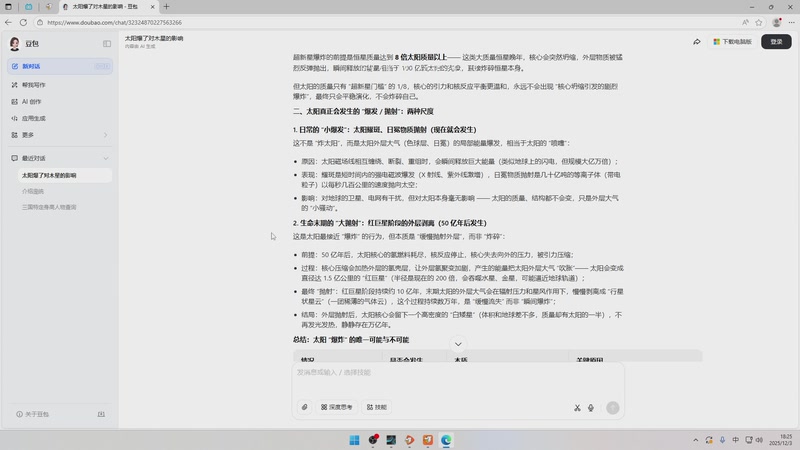Jump to bottom with the down-arrow button

coord(458,344)
